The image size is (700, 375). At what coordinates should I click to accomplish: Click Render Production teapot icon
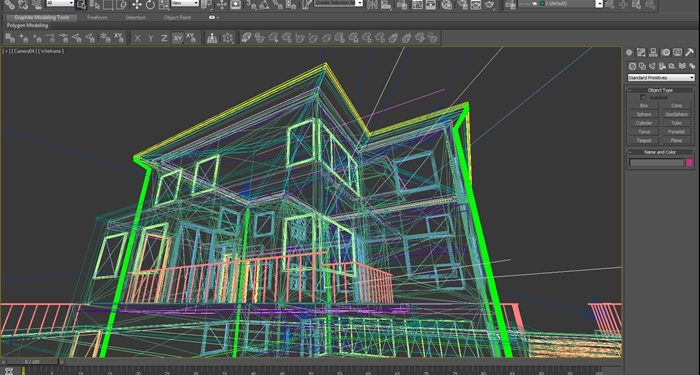tap(490, 4)
